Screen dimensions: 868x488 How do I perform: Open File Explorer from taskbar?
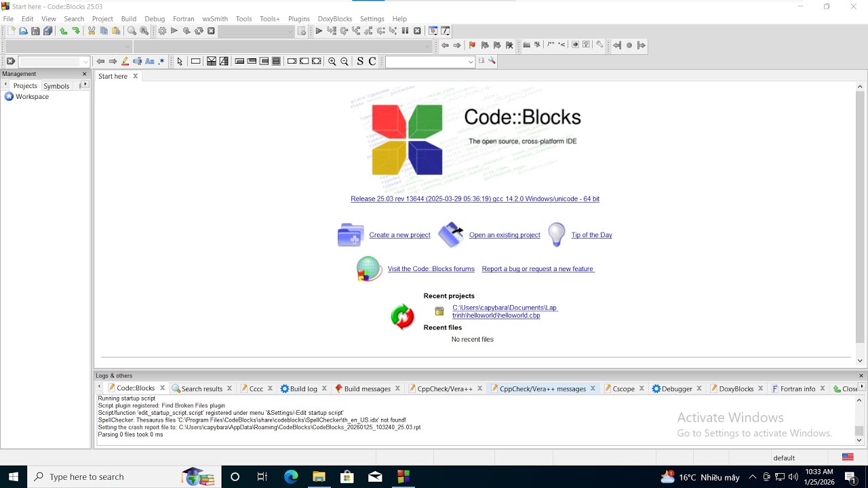tap(319, 477)
